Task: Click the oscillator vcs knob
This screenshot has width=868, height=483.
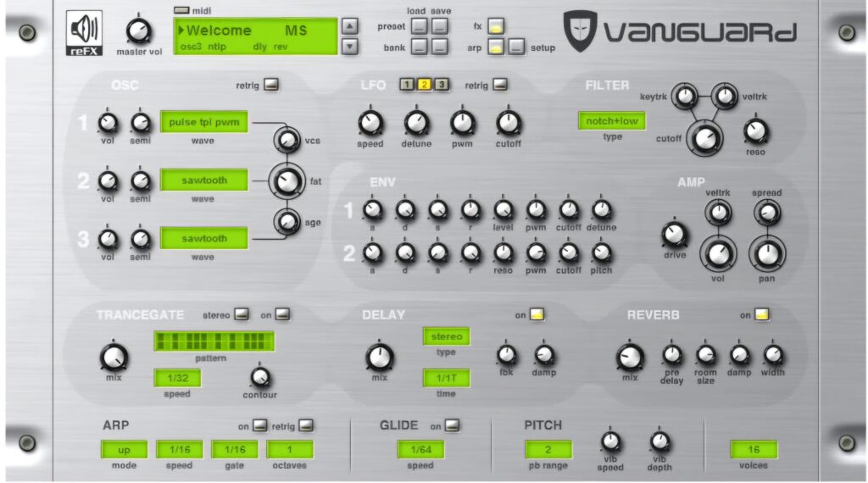Action: (287, 140)
